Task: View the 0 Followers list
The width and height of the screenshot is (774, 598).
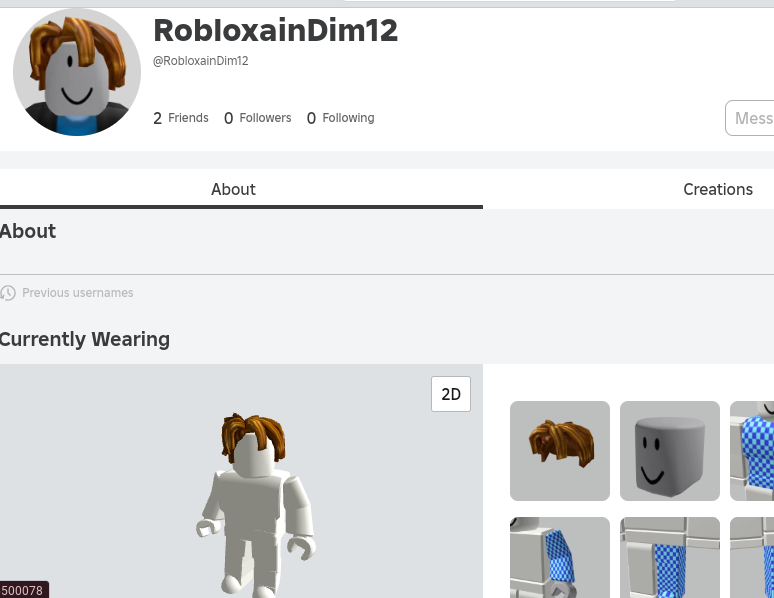Action: [257, 118]
